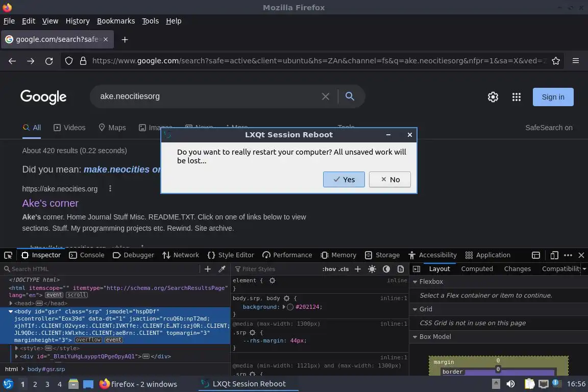
Task: Close the developer tools panel
Action: (x=581, y=255)
